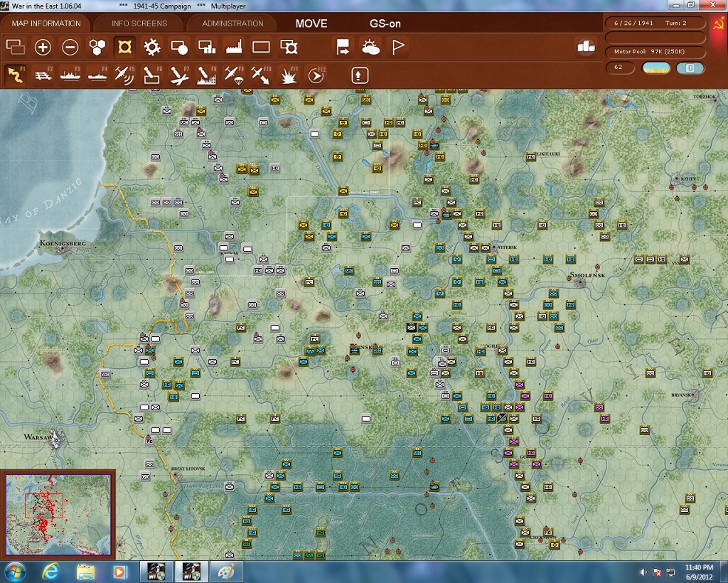Screen dimensions: 728x583
Task: Click the Koenigsberg city on map
Action: [x=62, y=250]
